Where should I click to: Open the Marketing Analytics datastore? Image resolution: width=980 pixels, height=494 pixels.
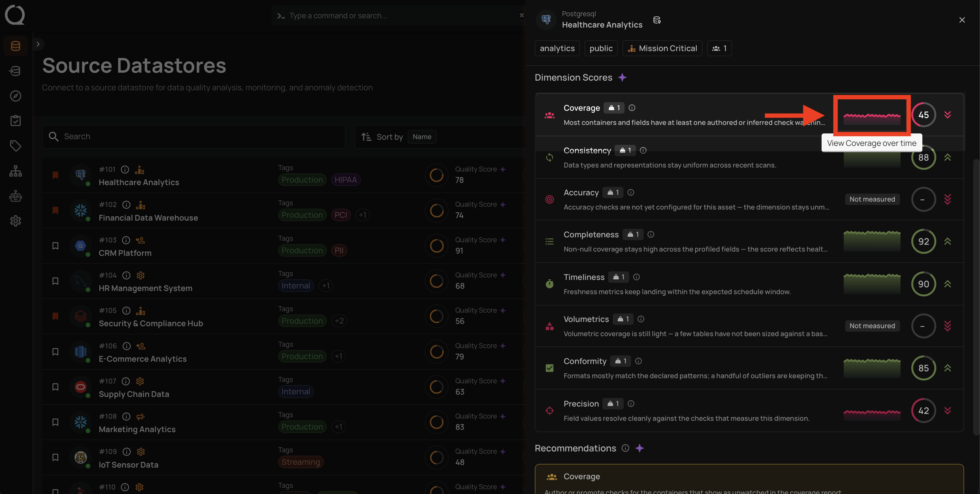click(137, 429)
